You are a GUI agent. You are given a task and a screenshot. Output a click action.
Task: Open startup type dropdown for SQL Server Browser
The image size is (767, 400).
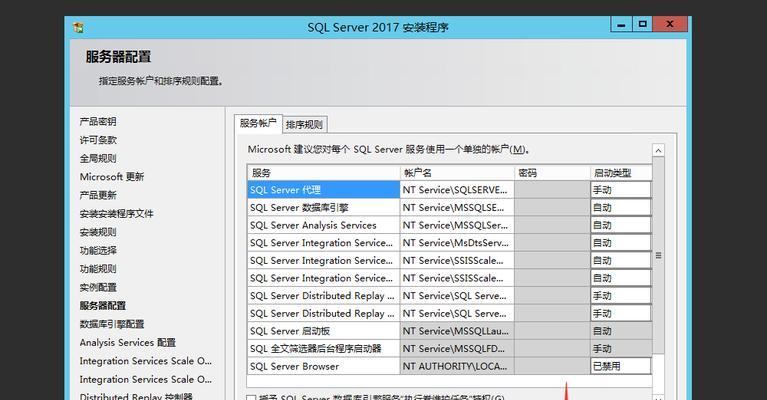(621, 366)
